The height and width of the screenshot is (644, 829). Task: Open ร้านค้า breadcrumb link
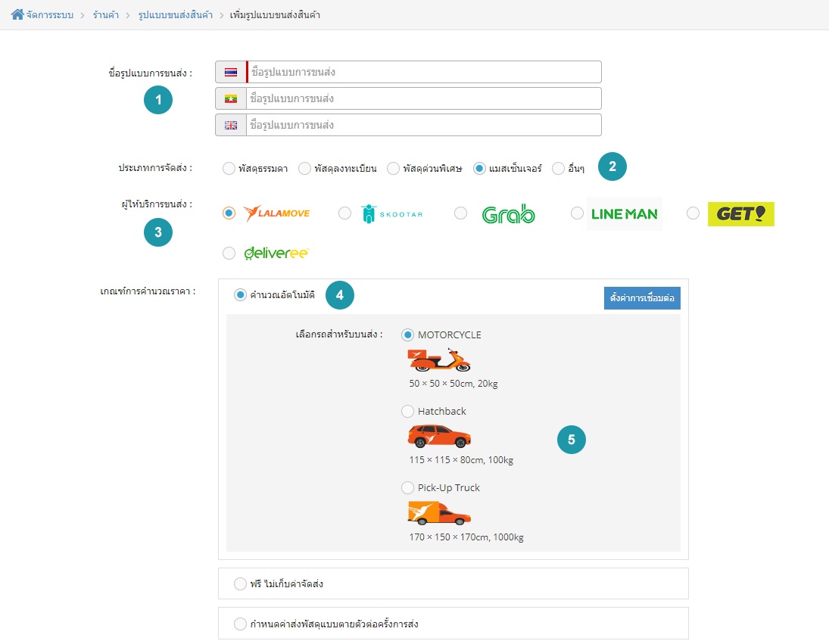[x=106, y=15]
